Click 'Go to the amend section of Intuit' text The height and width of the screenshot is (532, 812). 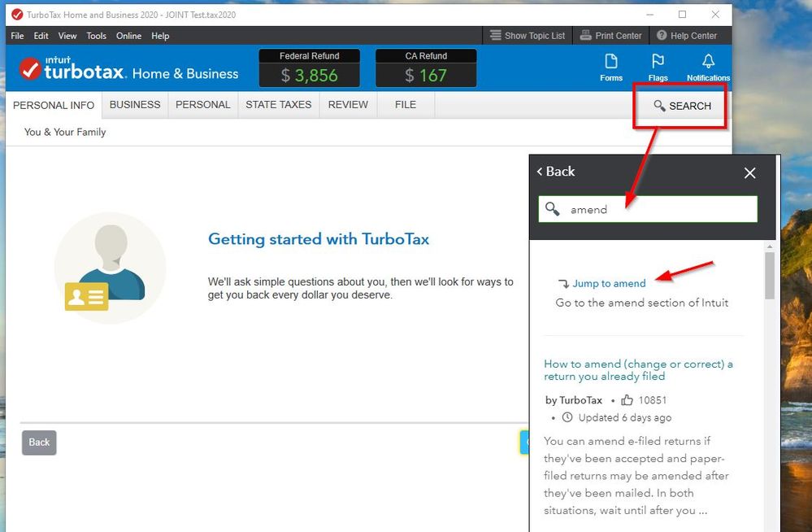tap(641, 303)
